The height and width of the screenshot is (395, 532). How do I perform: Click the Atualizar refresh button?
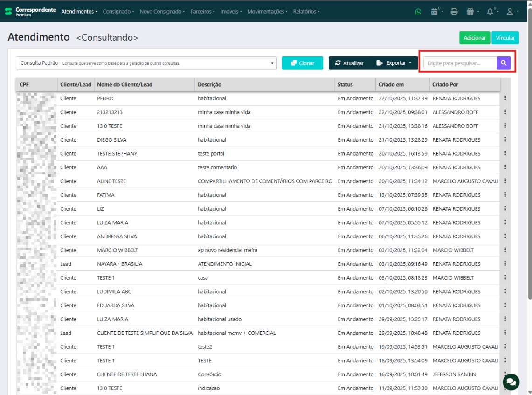tap(349, 63)
